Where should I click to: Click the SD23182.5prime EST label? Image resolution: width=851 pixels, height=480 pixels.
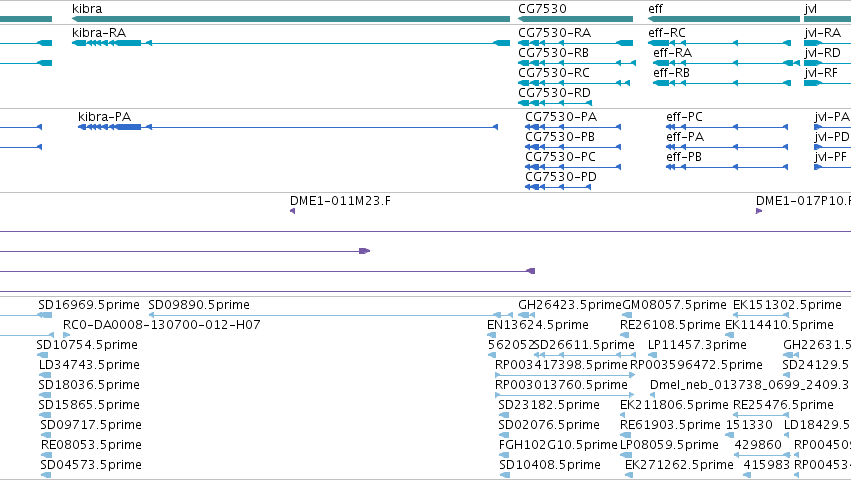pyautogui.click(x=549, y=405)
